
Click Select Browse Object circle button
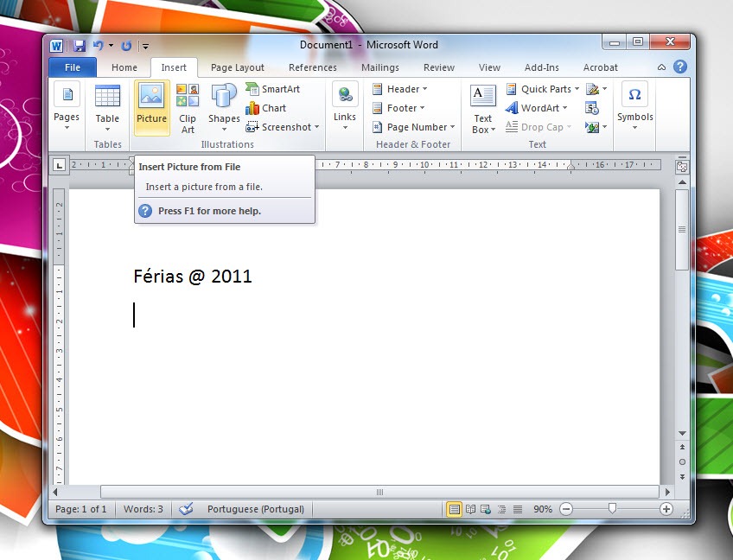tap(682, 461)
